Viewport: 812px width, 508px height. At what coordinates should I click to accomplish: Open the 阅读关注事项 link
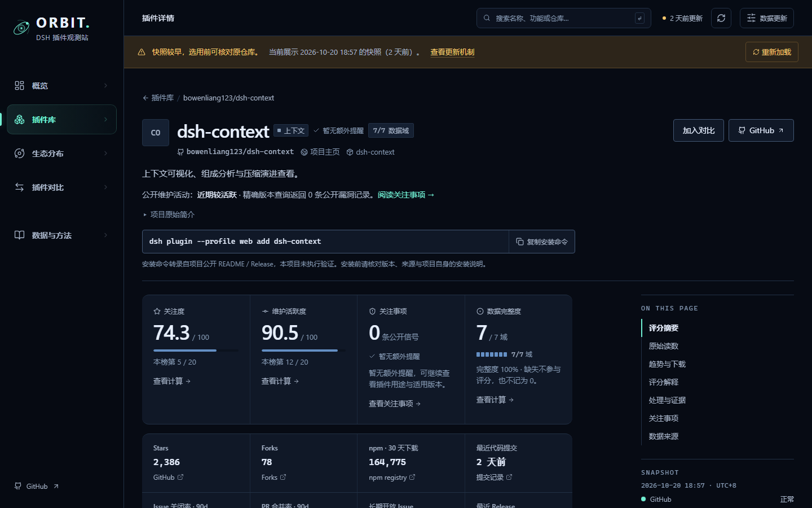(406, 195)
